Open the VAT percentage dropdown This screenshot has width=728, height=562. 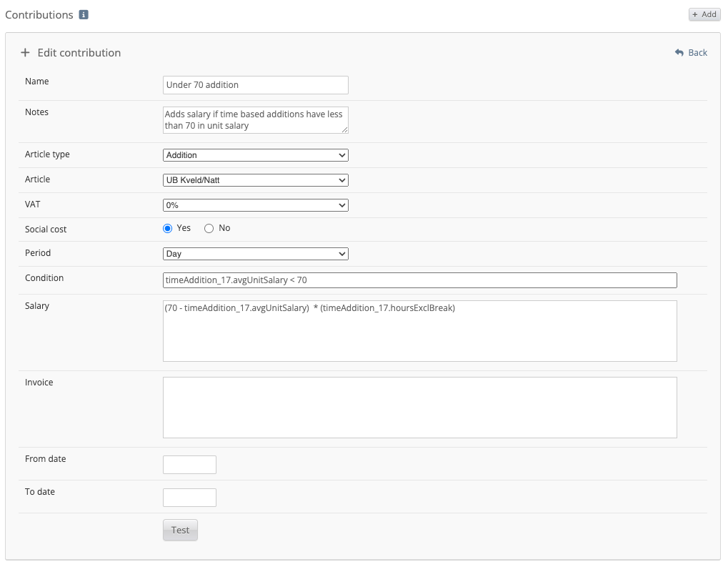click(255, 205)
